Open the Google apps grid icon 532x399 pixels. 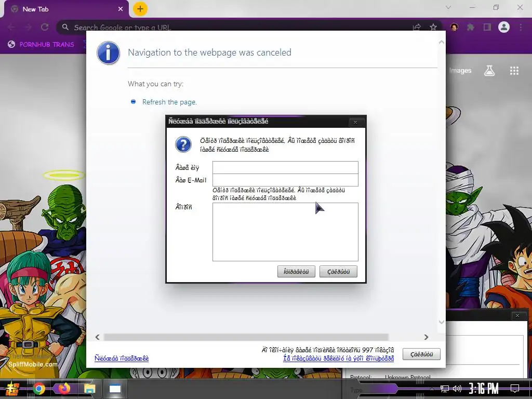(x=514, y=71)
